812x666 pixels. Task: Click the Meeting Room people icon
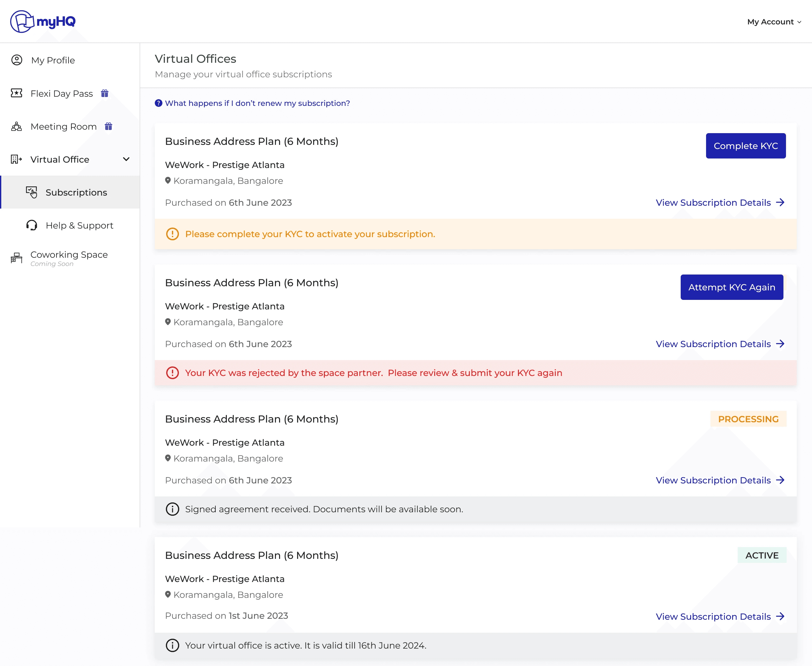coord(16,126)
